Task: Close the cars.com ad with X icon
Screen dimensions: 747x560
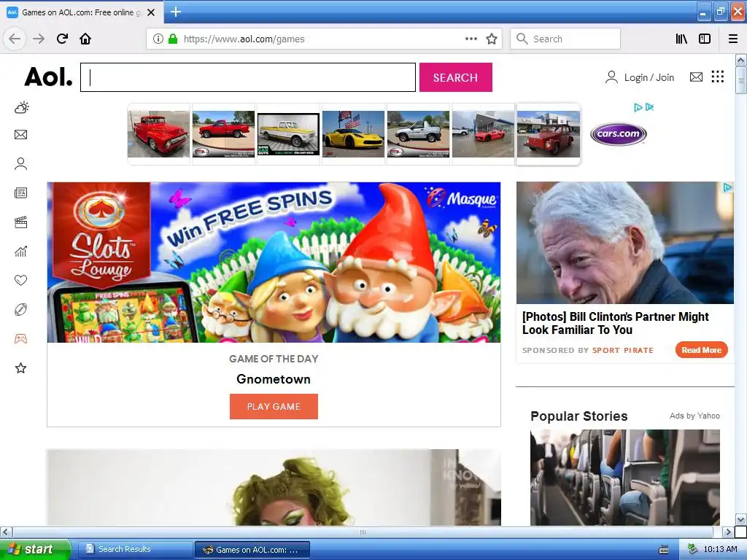Action: pos(649,107)
